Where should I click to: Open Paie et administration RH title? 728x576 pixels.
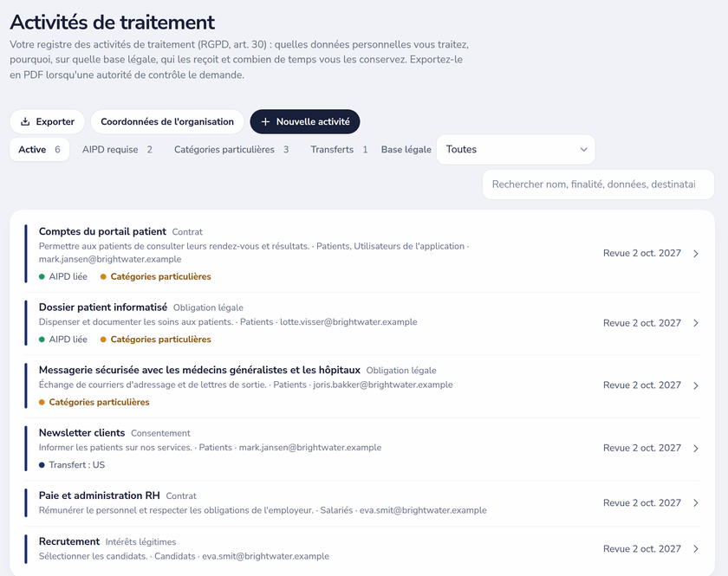(100, 495)
